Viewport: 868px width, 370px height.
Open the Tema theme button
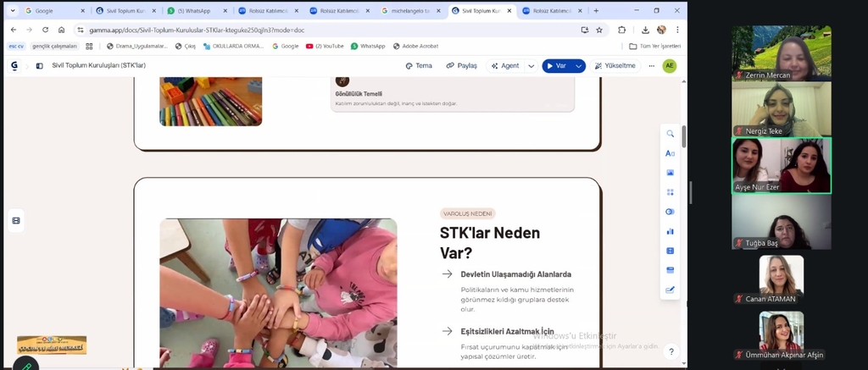tap(419, 66)
